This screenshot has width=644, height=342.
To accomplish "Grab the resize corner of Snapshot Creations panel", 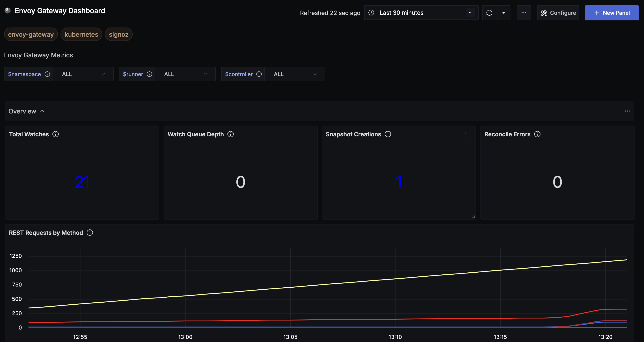I will coord(473,216).
